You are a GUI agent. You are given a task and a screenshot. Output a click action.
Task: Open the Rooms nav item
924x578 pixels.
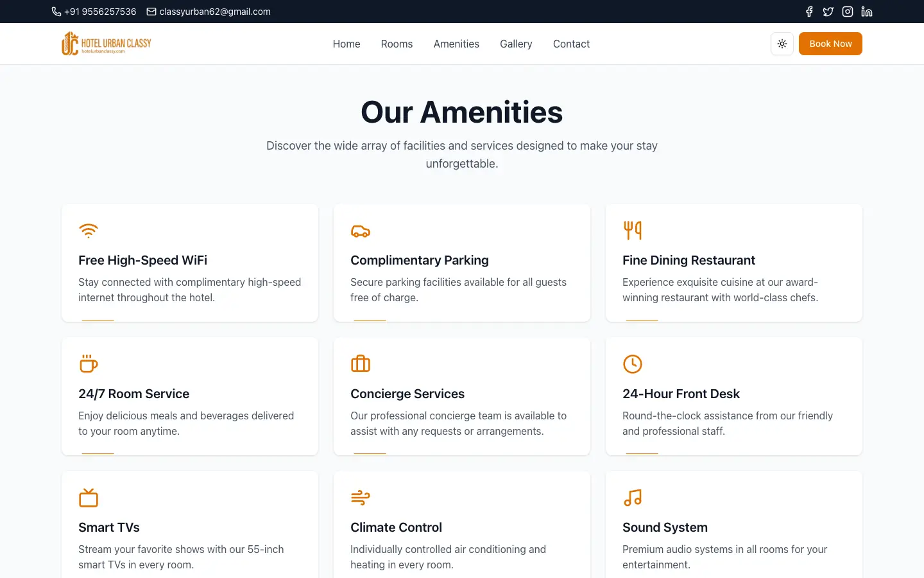click(397, 44)
